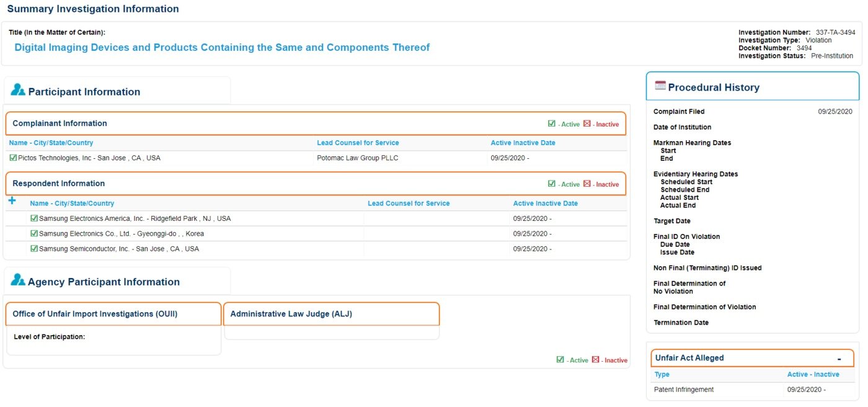The width and height of the screenshot is (868, 407).
Task: Click green Active legend icon in Respondent header
Action: coord(552,184)
